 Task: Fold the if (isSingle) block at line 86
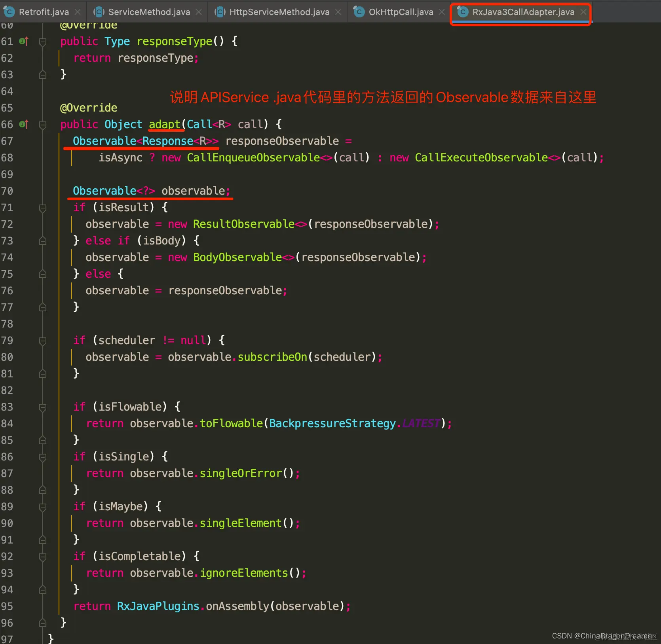(x=43, y=457)
